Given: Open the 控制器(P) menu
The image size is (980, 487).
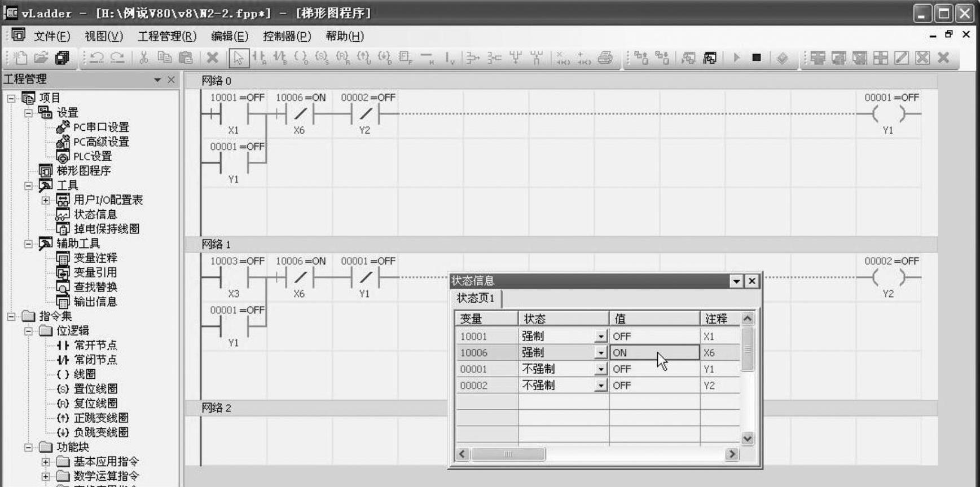Looking at the screenshot, I should point(287,36).
